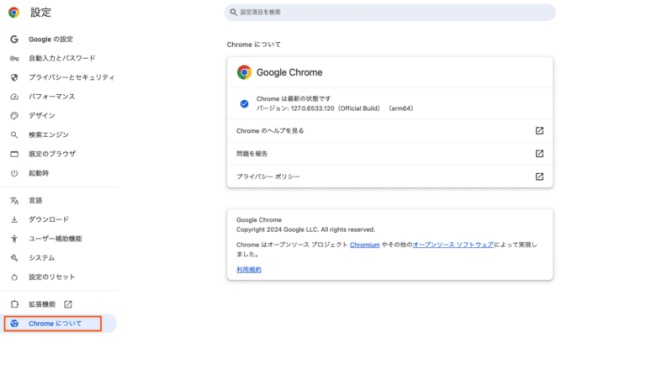Click the Google G icon in sidebar

(14, 39)
